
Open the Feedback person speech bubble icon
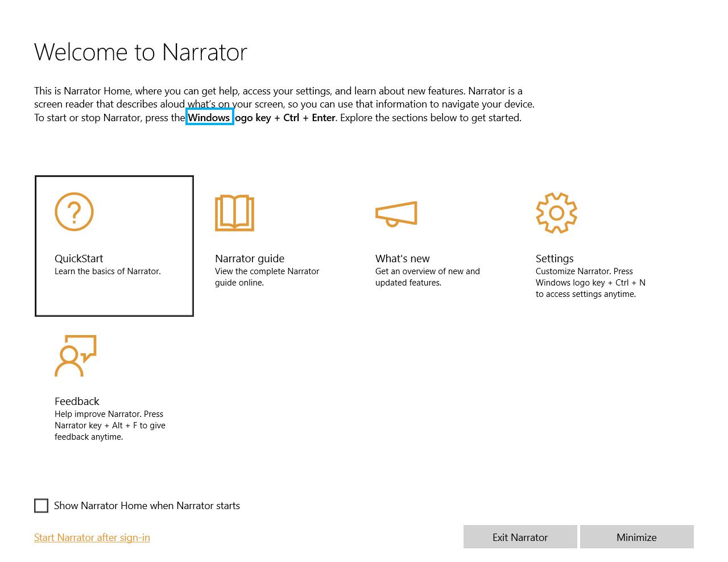click(x=76, y=356)
